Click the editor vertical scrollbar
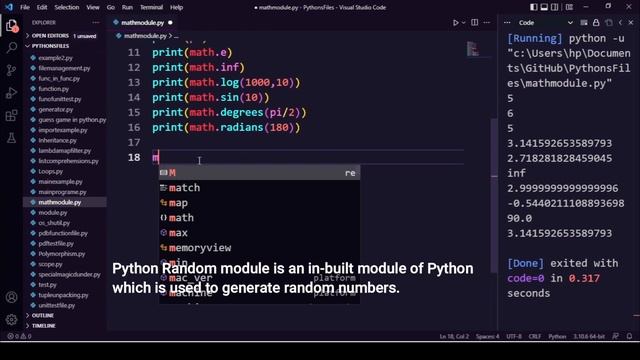 tap(494, 196)
